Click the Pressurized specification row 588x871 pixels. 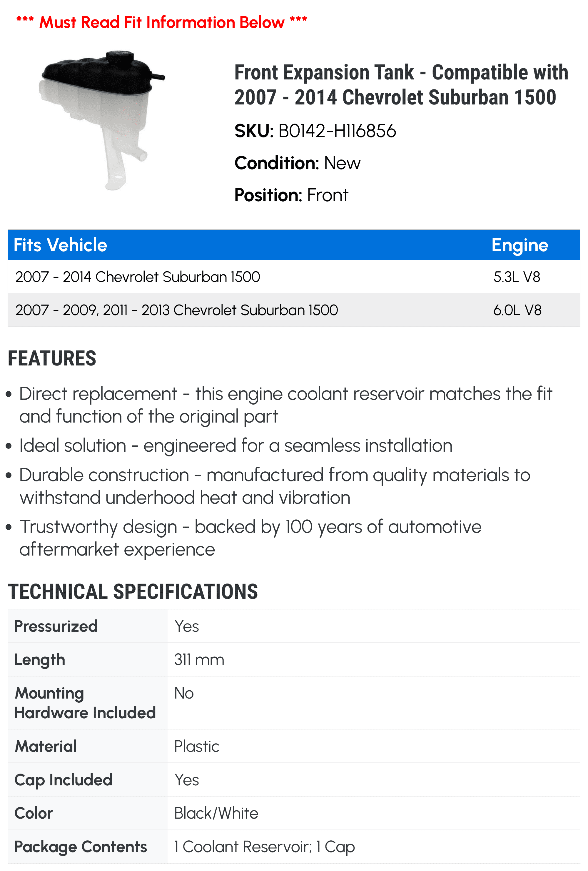[294, 626]
